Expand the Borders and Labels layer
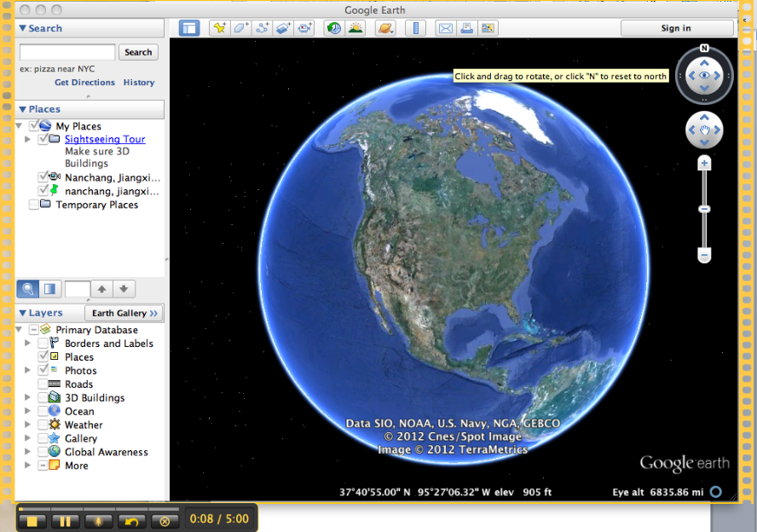This screenshot has width=757, height=532. 27,344
